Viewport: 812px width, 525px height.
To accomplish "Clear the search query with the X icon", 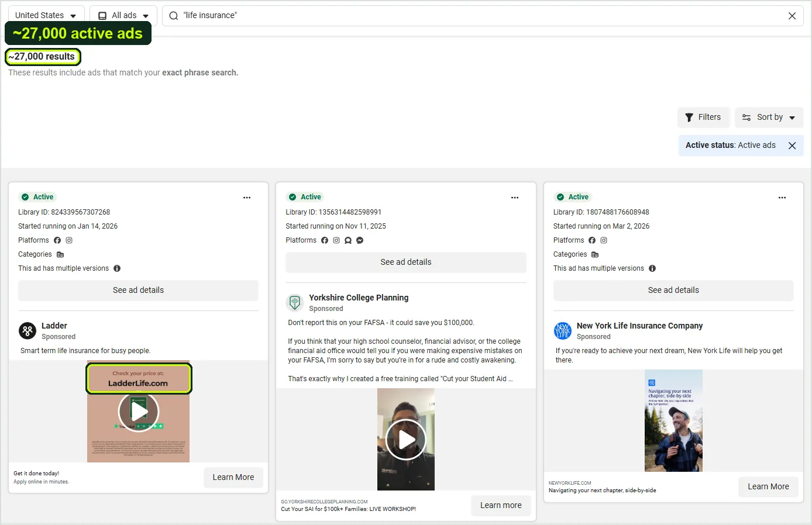I will 792,16.
